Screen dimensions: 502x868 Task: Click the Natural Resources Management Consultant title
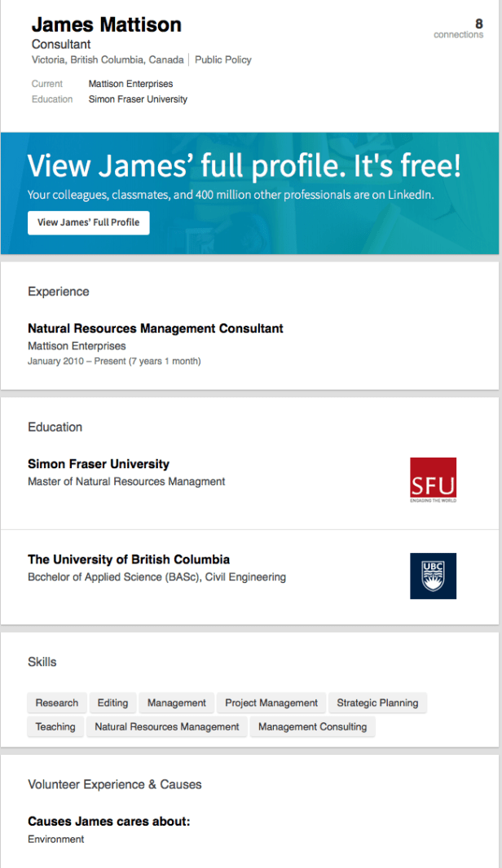click(x=156, y=329)
